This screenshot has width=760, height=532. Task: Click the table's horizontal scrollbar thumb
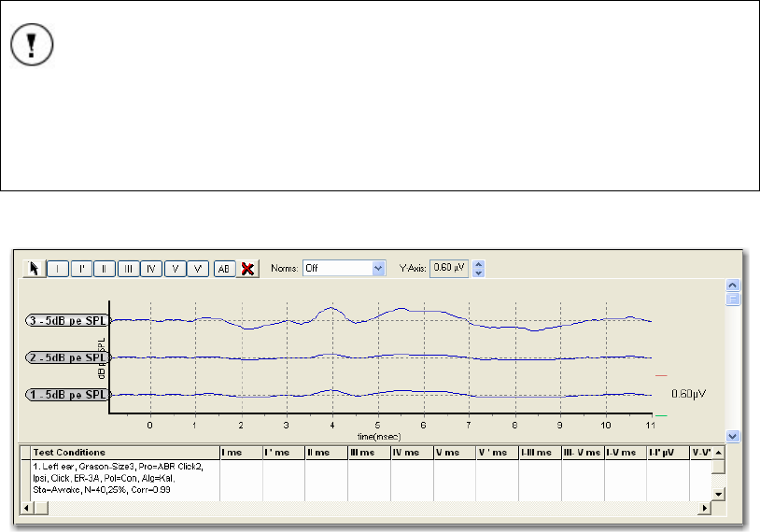(x=41, y=509)
